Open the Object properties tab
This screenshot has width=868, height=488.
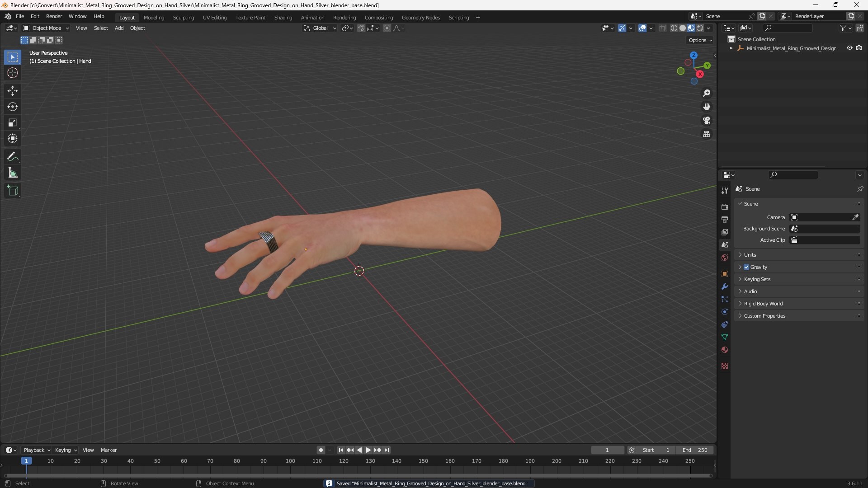(x=725, y=274)
